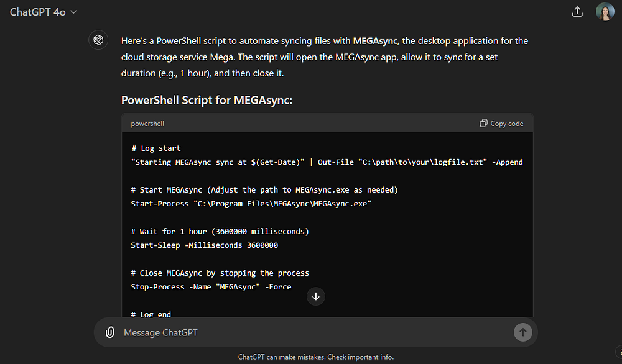Click the scroll-to-bottom down arrow button
The width and height of the screenshot is (622, 364).
[x=316, y=296]
